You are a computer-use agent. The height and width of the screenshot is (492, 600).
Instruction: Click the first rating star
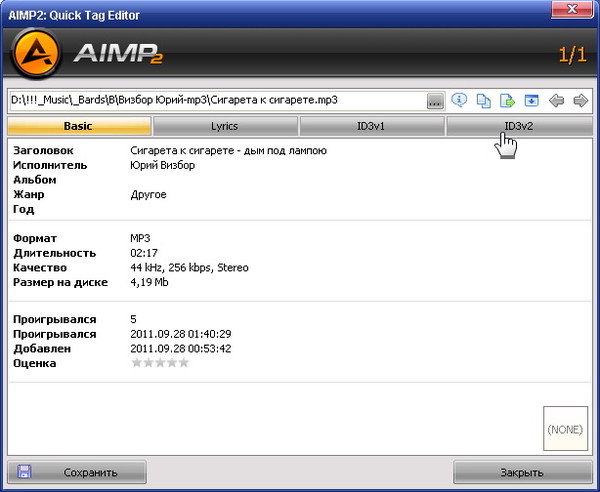tap(137, 363)
